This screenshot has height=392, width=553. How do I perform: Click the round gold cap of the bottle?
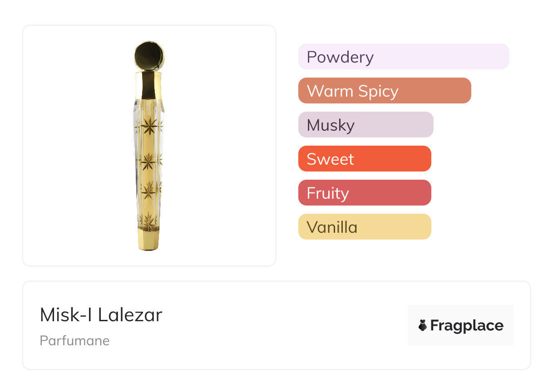click(149, 55)
